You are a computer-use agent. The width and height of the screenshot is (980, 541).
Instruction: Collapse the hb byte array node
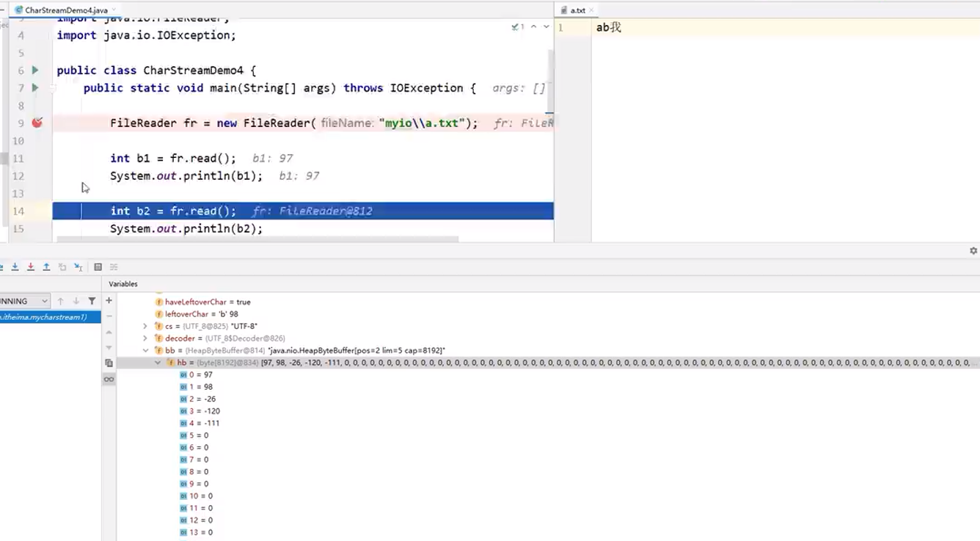[158, 363]
